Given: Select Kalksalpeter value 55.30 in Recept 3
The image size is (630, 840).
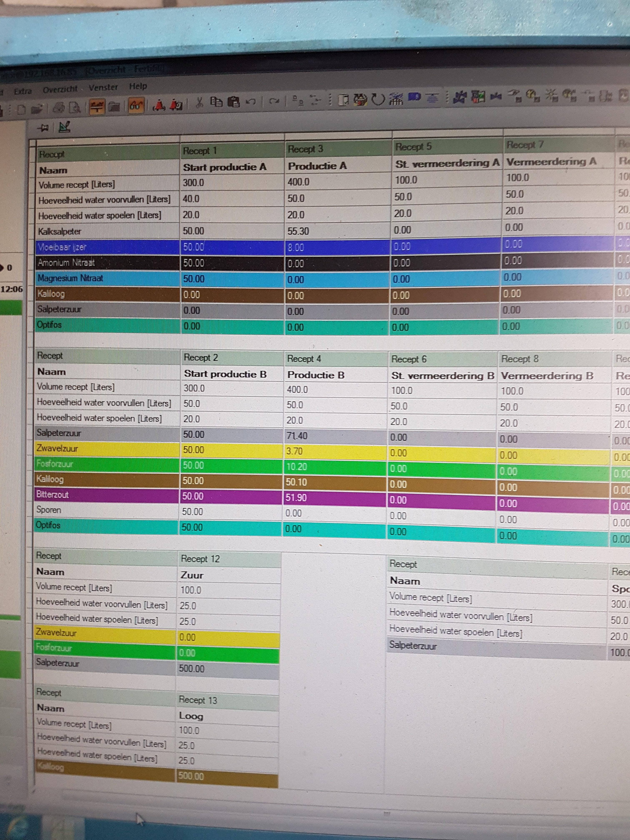Looking at the screenshot, I should pyautogui.click(x=298, y=231).
